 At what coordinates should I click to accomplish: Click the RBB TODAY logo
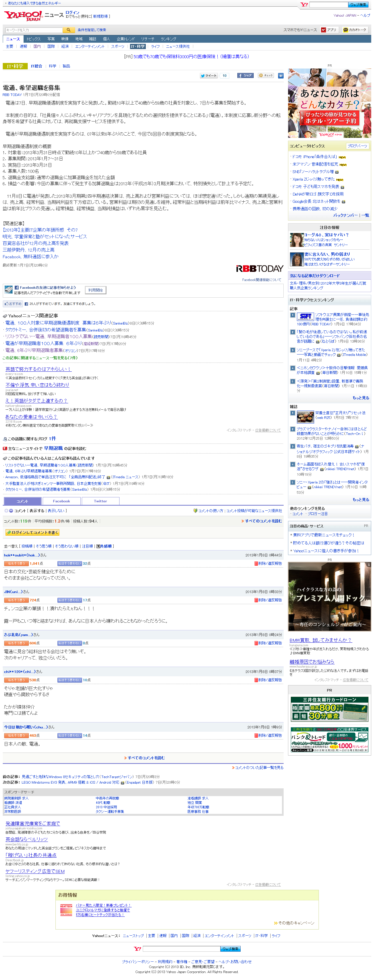click(x=259, y=269)
